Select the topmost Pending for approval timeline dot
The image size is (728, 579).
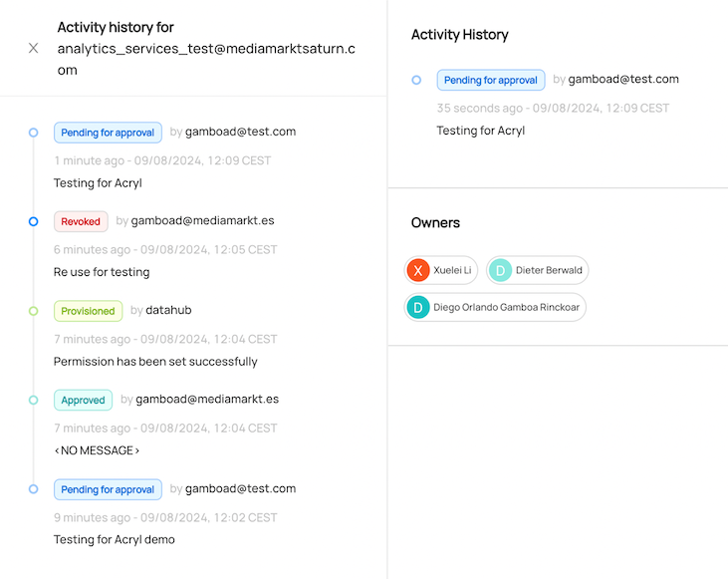click(34, 133)
